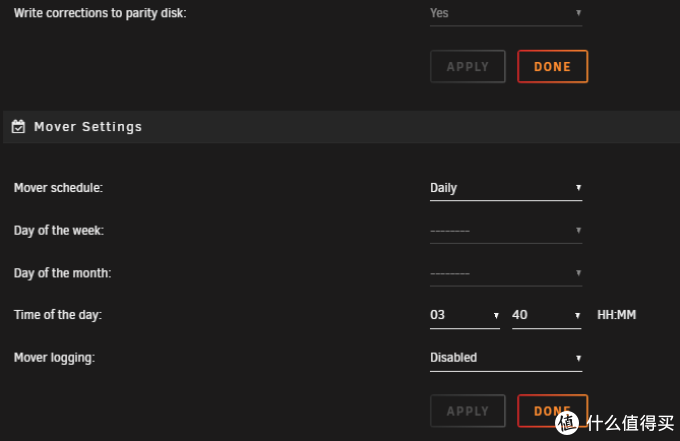Viewport: 680px width, 441px height.
Task: Click the arrow beside the 40 minute value
Action: [577, 316]
